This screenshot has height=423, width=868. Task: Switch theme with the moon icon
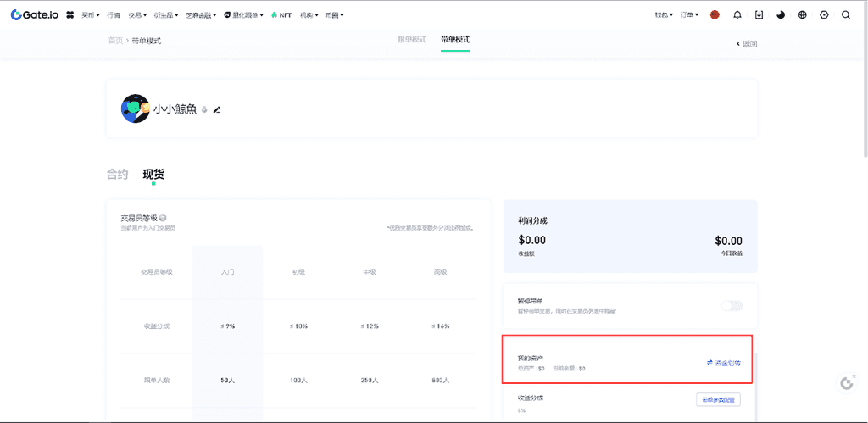(x=781, y=14)
